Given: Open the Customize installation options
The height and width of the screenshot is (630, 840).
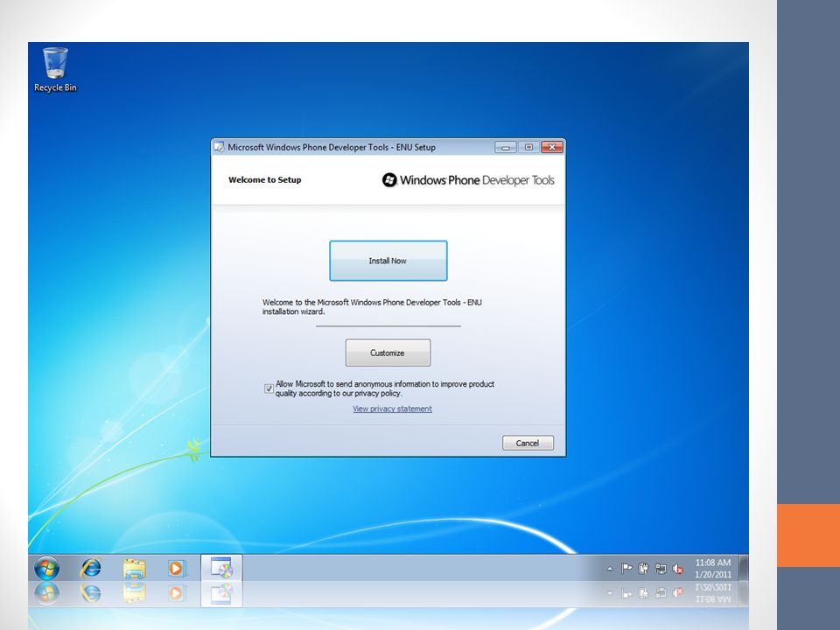Looking at the screenshot, I should (x=388, y=353).
